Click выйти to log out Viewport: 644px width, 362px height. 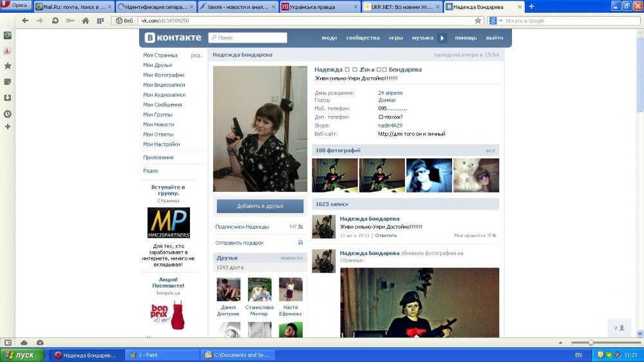tap(495, 38)
